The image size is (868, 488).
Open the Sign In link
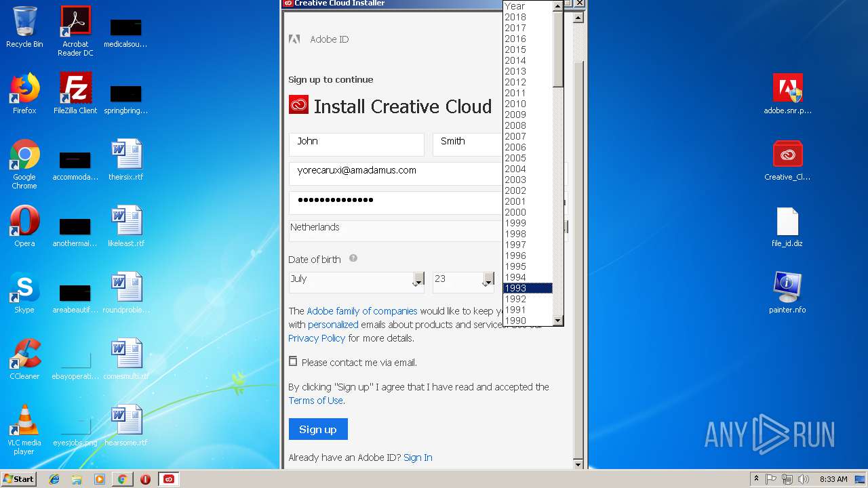tap(418, 457)
